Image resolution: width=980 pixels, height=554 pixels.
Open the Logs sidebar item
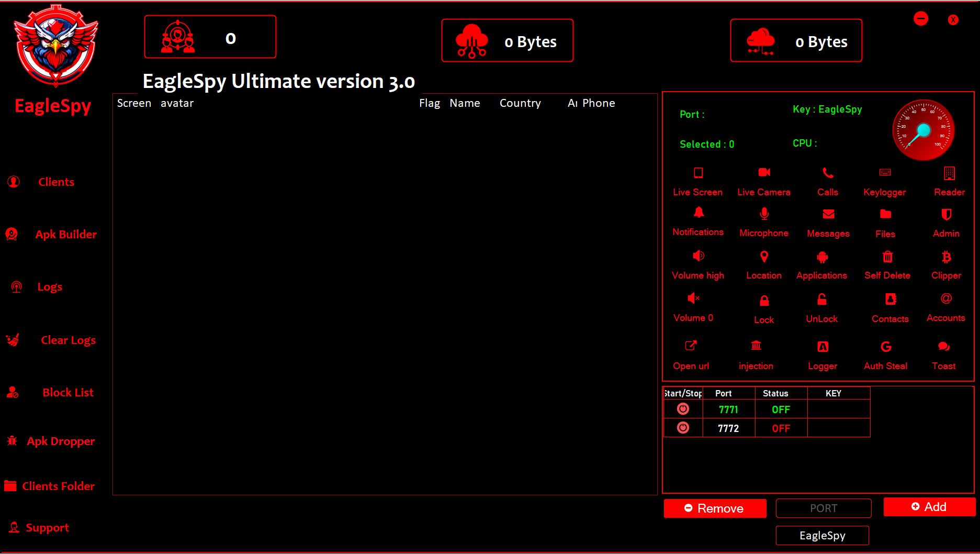tap(50, 287)
